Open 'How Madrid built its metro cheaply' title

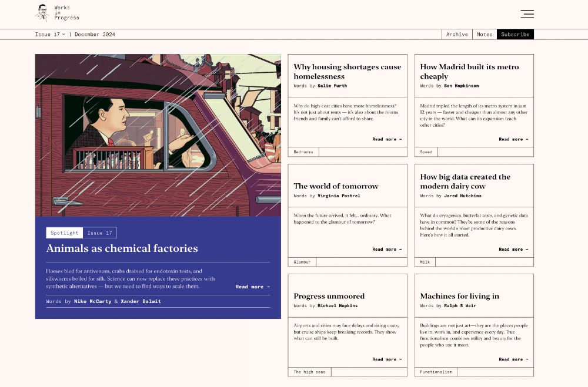pos(469,71)
